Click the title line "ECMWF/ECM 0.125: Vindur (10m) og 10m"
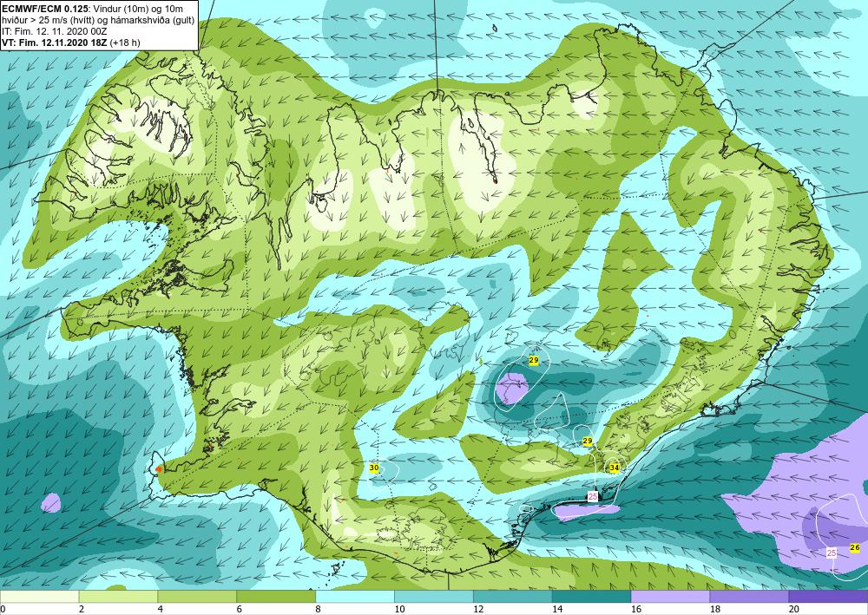Viewport: 868px width, 615px height. click(93, 9)
